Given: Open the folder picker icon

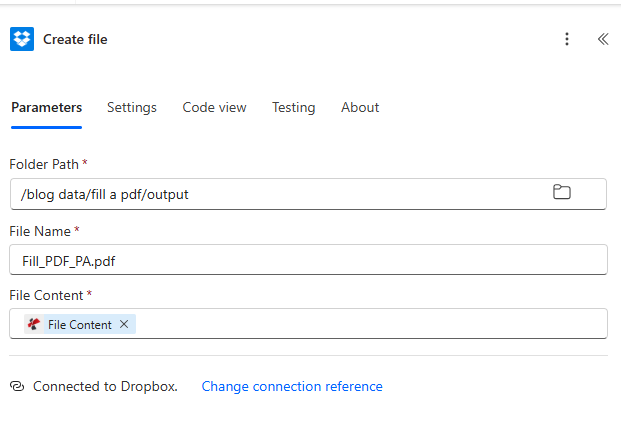Looking at the screenshot, I should coord(562,193).
